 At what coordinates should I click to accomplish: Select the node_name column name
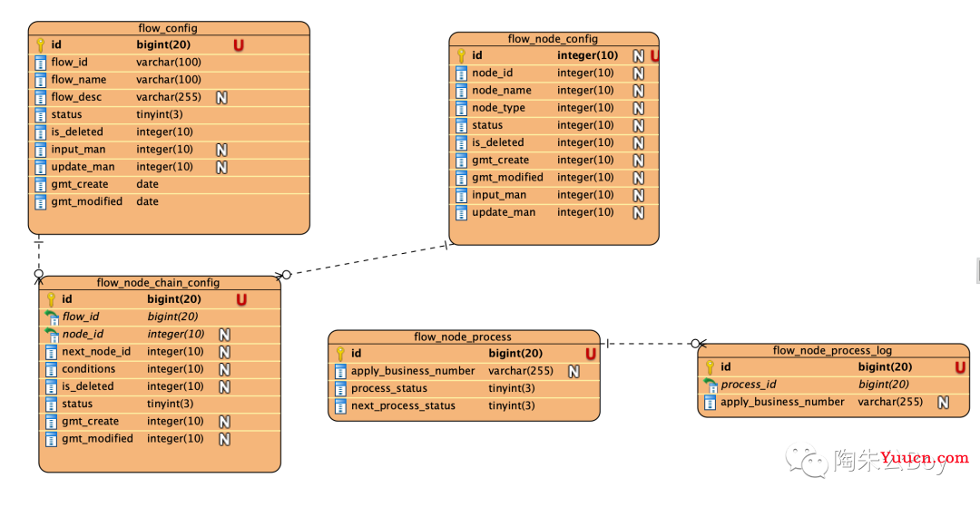pyautogui.click(x=502, y=90)
